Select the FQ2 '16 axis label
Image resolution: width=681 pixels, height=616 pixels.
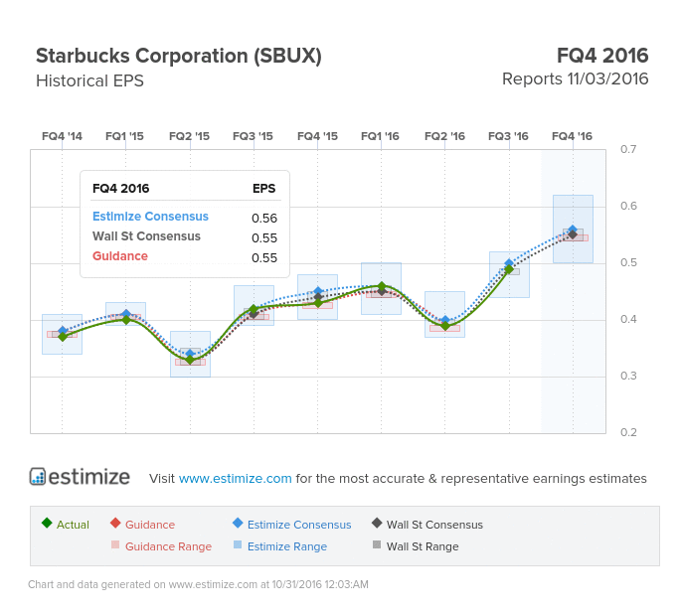[444, 136]
